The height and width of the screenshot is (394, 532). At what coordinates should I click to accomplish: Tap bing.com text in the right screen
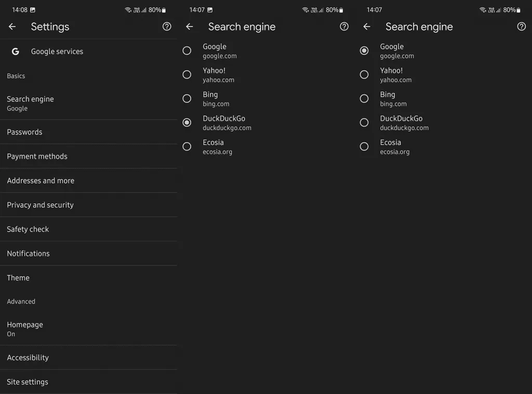(x=393, y=104)
